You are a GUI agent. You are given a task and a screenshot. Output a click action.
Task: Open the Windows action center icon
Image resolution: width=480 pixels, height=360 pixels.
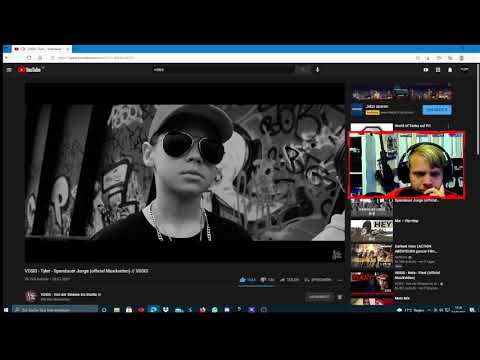click(472, 310)
